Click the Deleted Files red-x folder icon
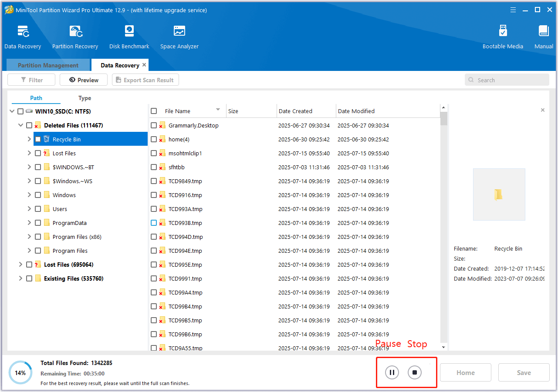The height and width of the screenshot is (392, 558). click(38, 125)
